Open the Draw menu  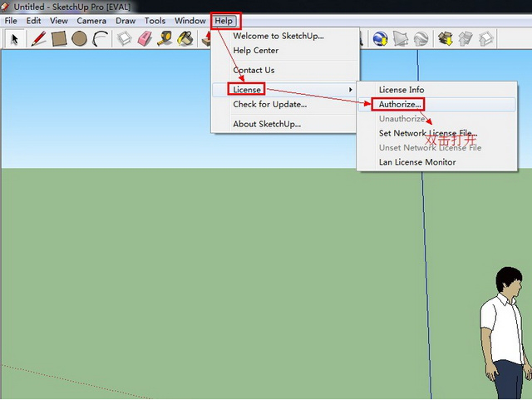(x=126, y=21)
